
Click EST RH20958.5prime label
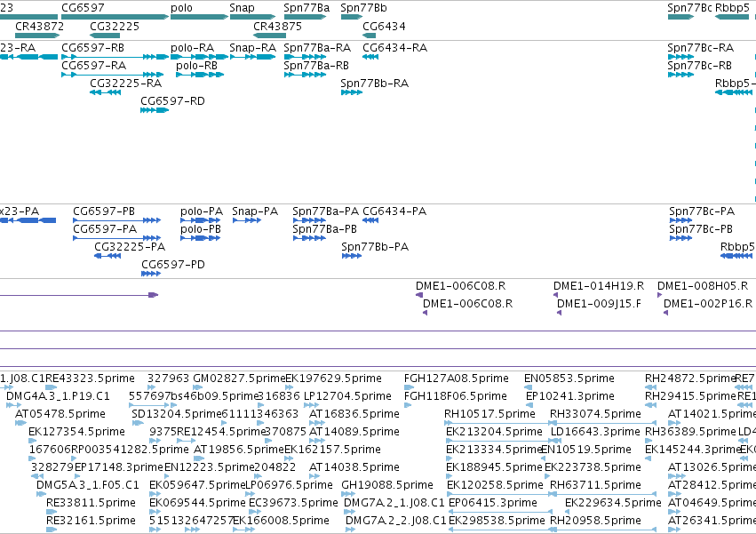coord(596,521)
